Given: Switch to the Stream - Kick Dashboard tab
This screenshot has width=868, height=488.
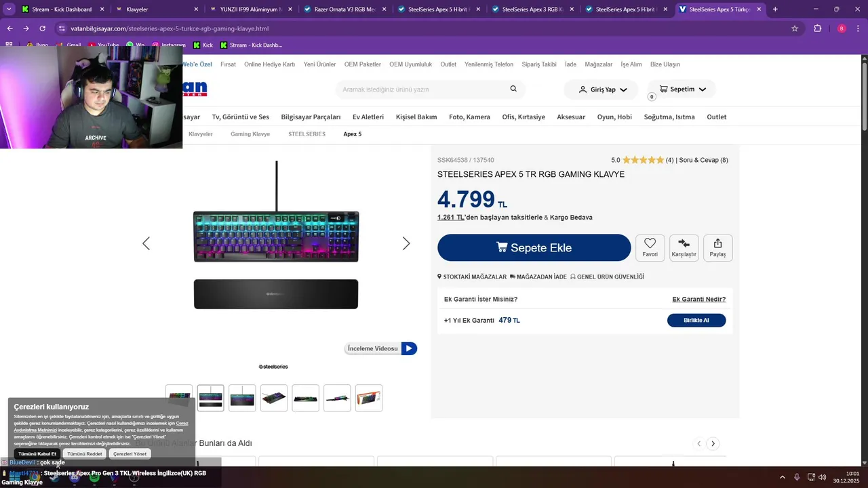Looking at the screenshot, I should click(x=61, y=9).
